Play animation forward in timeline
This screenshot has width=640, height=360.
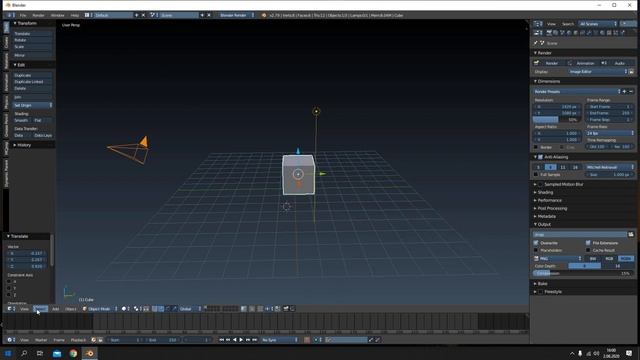[241, 340]
